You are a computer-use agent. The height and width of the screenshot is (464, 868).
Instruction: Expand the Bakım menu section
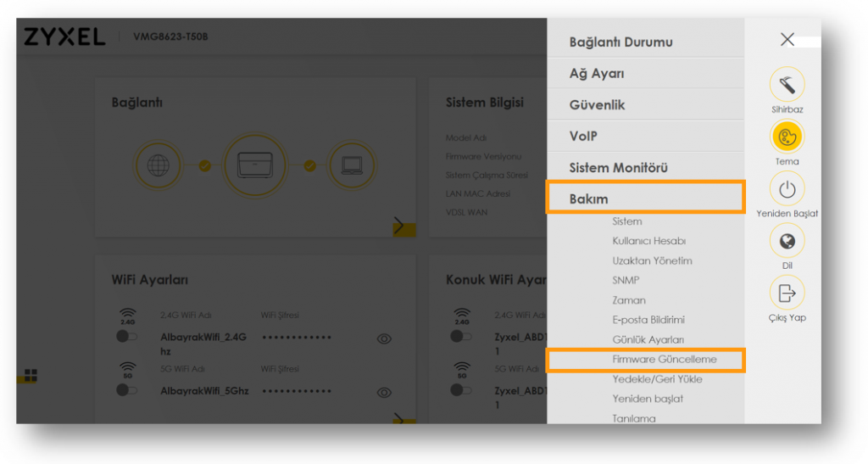pyautogui.click(x=645, y=198)
